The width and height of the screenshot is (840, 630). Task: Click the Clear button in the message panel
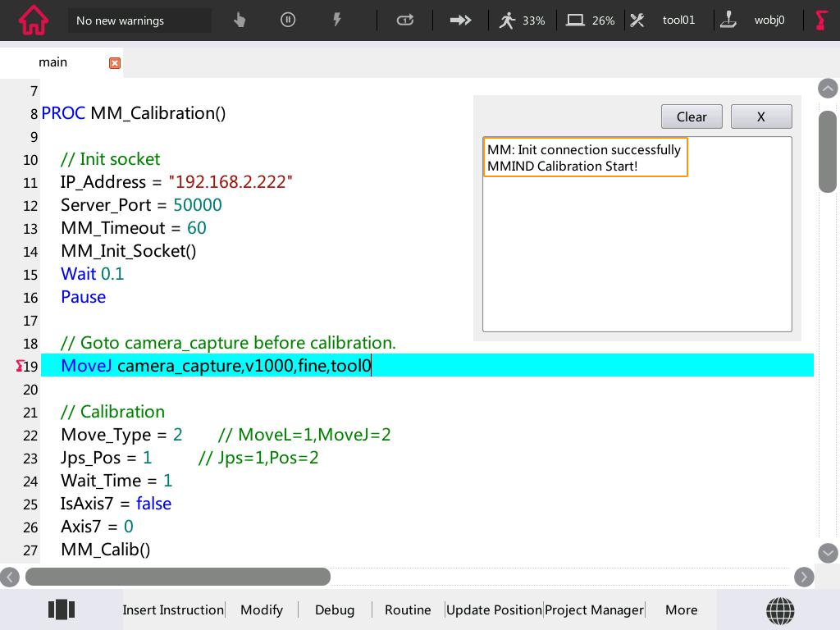[692, 116]
